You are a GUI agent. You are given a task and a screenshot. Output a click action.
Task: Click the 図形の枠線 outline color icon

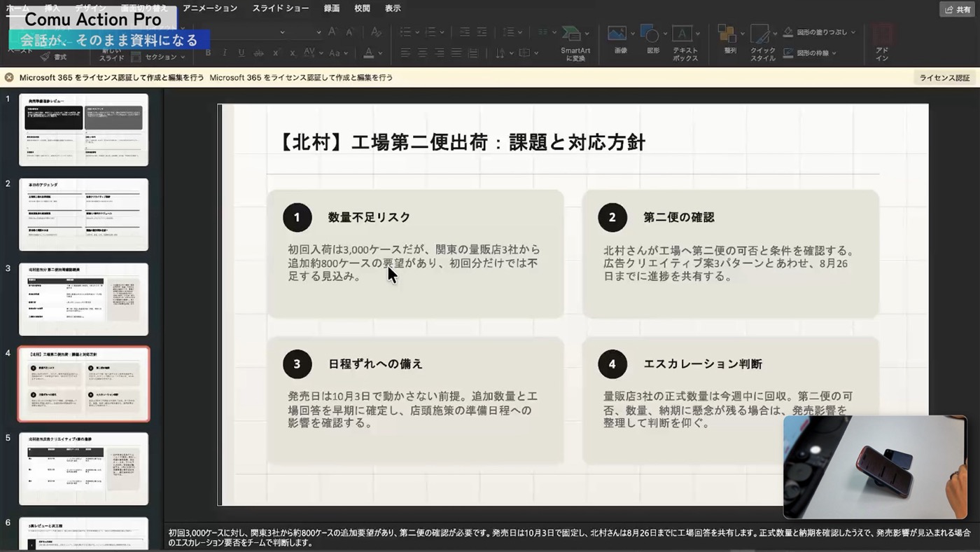click(788, 53)
